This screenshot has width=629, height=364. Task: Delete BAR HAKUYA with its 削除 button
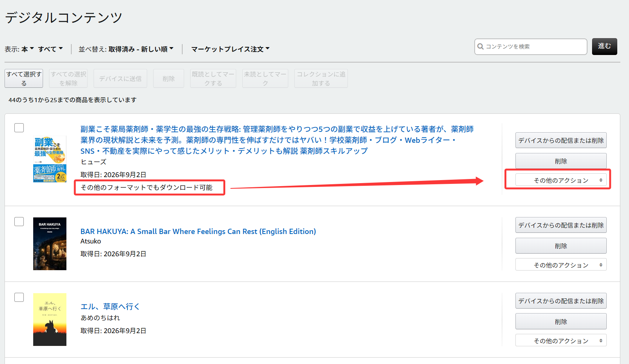tap(561, 246)
